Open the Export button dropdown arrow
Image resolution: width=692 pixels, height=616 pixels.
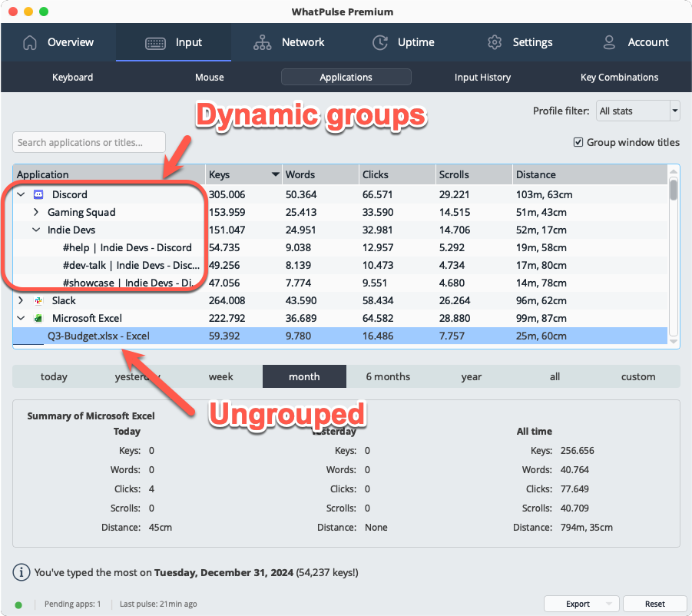[x=609, y=604]
